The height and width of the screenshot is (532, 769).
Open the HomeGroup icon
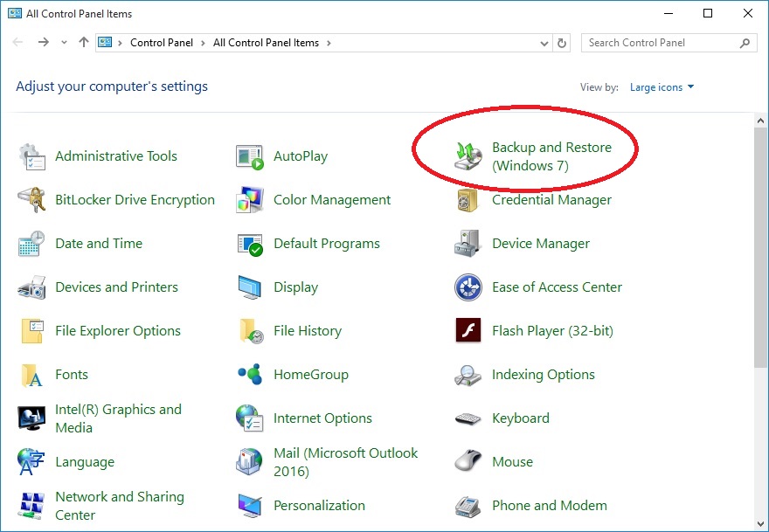250,375
